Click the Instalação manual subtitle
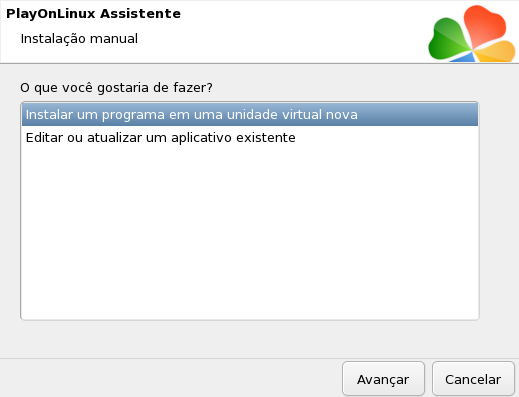519x397 pixels. coord(79,39)
